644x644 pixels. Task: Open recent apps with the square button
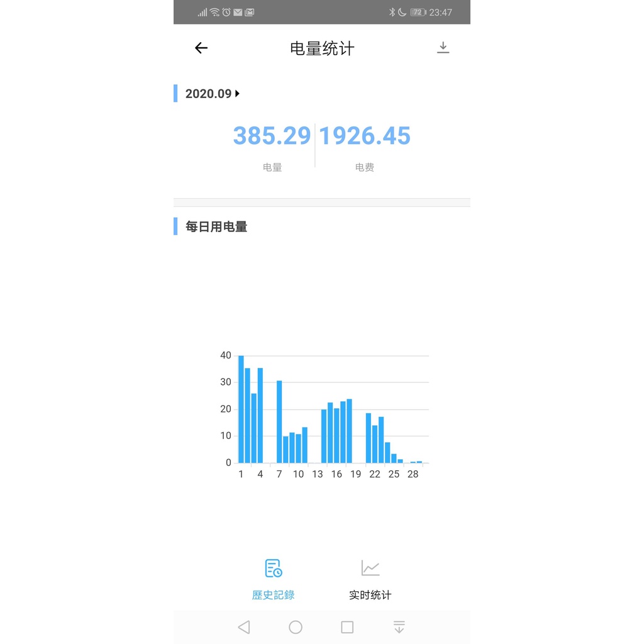pyautogui.click(x=347, y=627)
